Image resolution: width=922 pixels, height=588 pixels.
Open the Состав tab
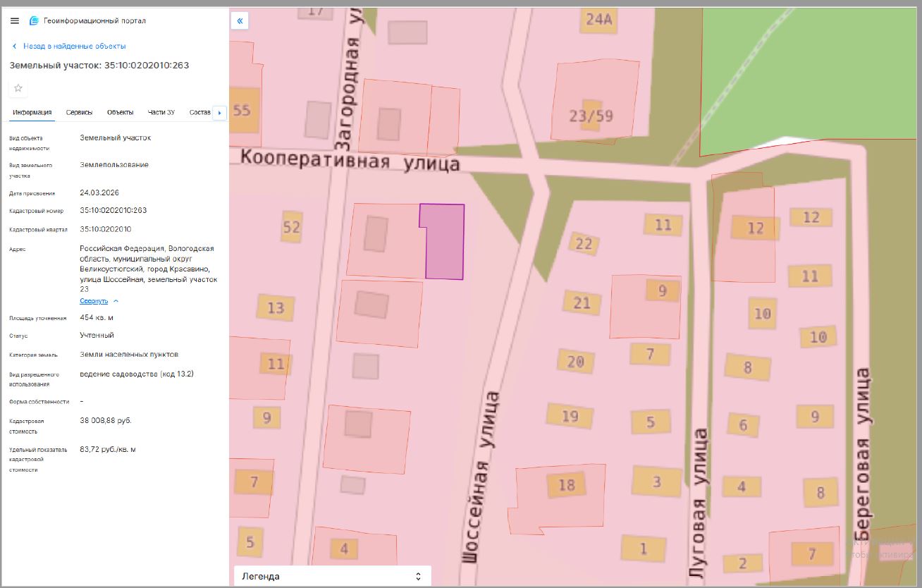pyautogui.click(x=200, y=113)
